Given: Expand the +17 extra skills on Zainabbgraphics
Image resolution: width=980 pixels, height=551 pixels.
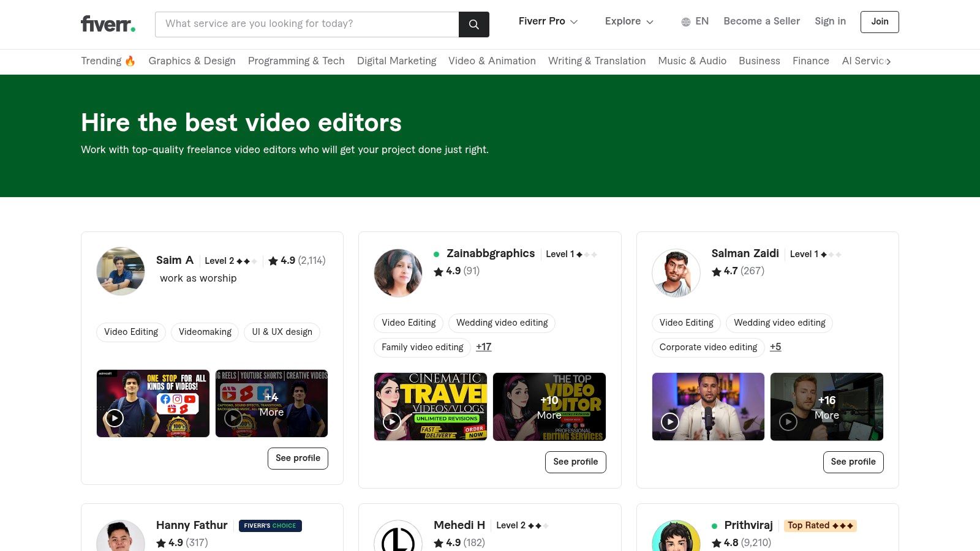Looking at the screenshot, I should pos(483,347).
